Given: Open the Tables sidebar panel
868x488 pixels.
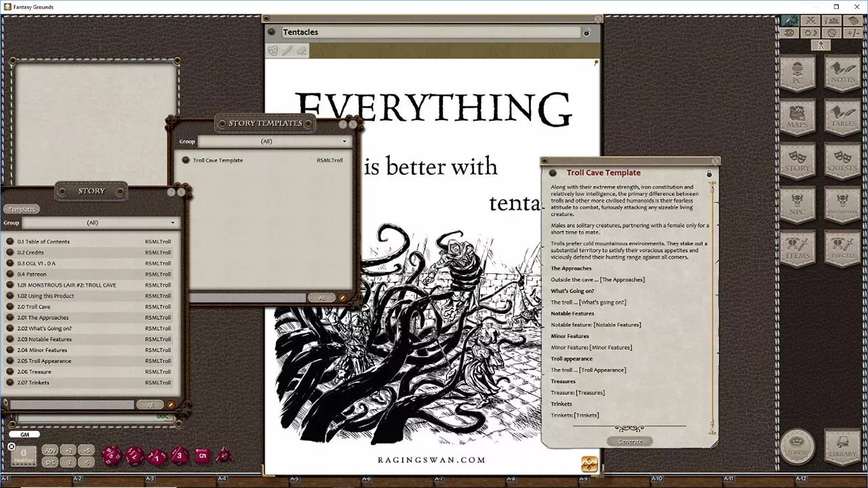Looking at the screenshot, I should pyautogui.click(x=842, y=118).
